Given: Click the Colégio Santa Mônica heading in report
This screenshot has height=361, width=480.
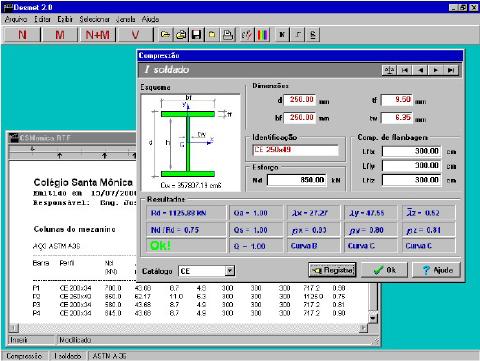Looking at the screenshot, I should (83, 182).
